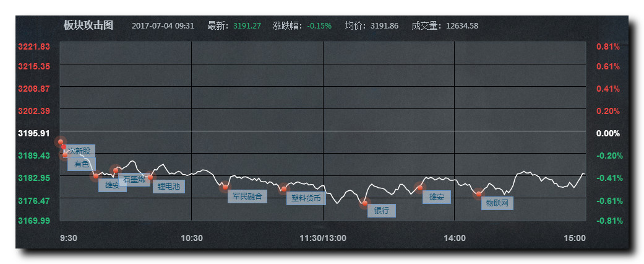Screen dimensions: 644x264
Task: Click the 雄安 label left of 物联网
Action: pos(436,197)
